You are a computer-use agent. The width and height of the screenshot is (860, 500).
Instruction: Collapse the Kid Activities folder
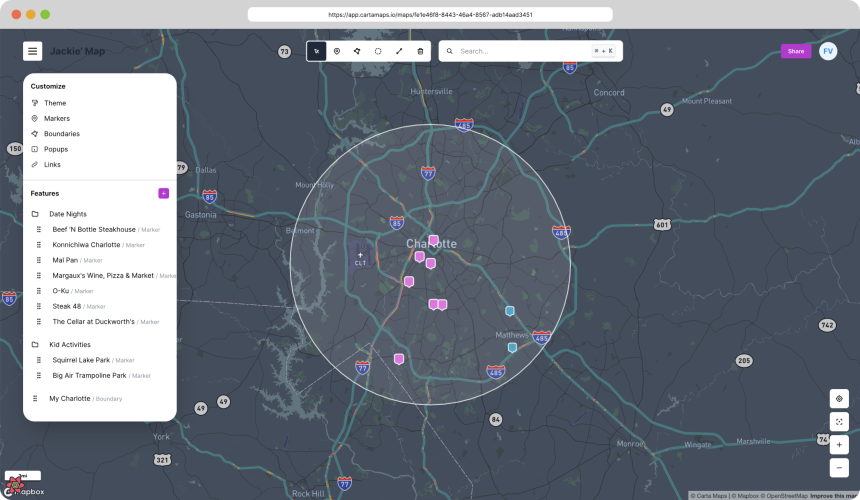(x=70, y=344)
